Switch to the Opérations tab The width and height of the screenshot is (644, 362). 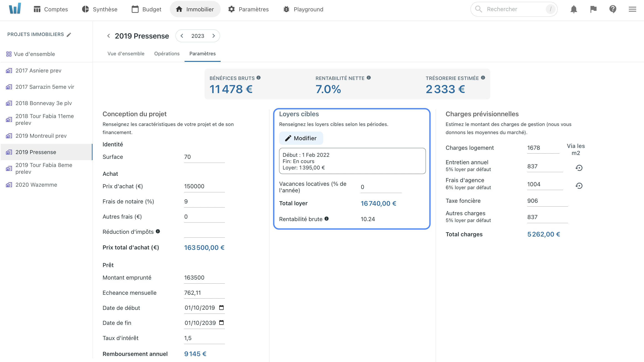(167, 53)
